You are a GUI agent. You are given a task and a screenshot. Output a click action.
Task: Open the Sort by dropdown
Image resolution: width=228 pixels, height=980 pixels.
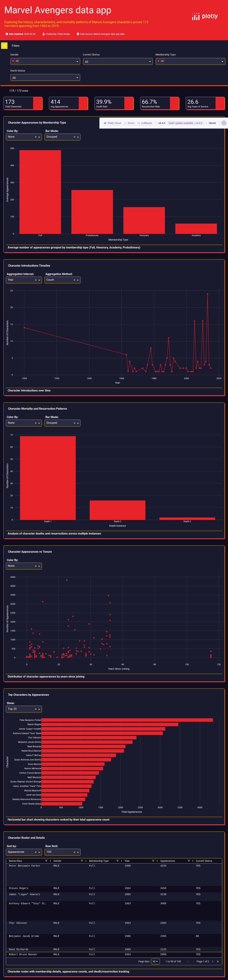(x=24, y=852)
